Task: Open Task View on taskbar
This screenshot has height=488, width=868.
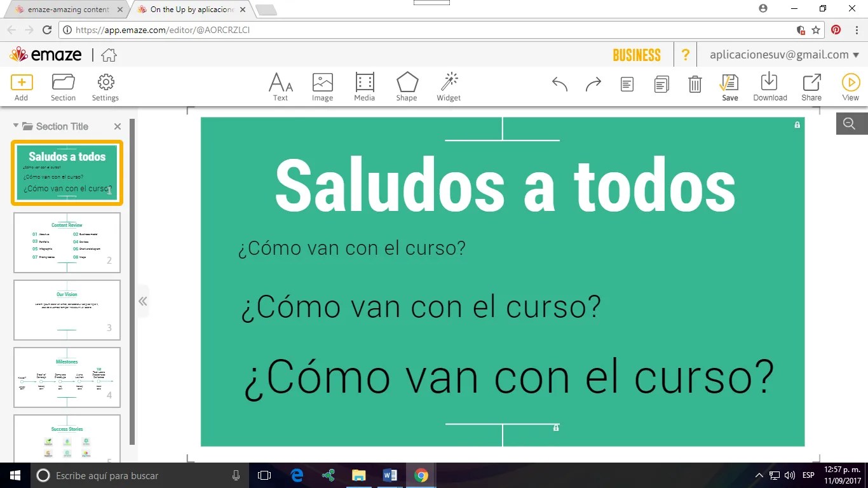Action: [x=264, y=475]
